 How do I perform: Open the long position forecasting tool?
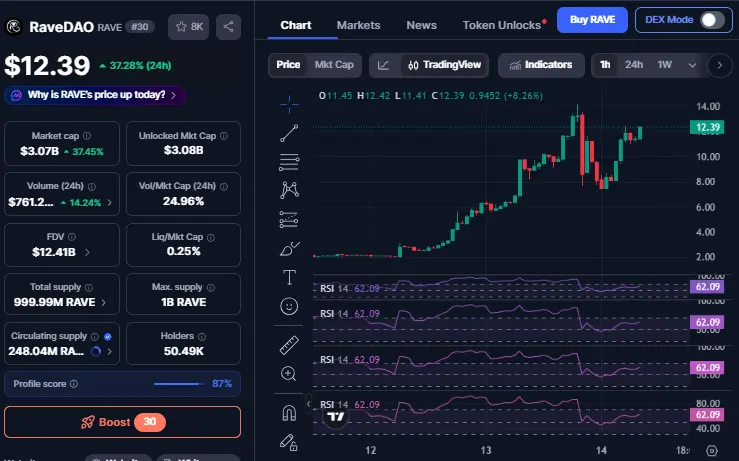click(x=289, y=219)
